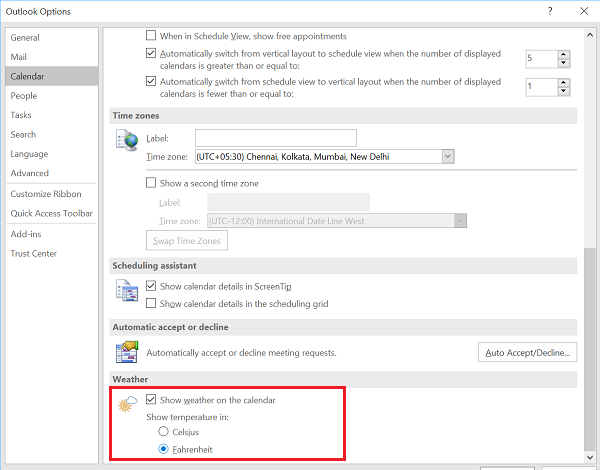The height and width of the screenshot is (470, 600).
Task: Decrease the fewer-than calendars count of 1
Action: point(564,92)
